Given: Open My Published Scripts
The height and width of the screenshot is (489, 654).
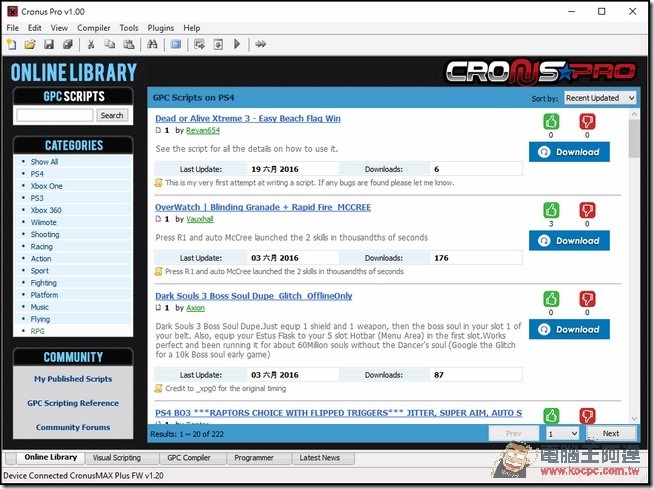Looking at the screenshot, I should [73, 379].
